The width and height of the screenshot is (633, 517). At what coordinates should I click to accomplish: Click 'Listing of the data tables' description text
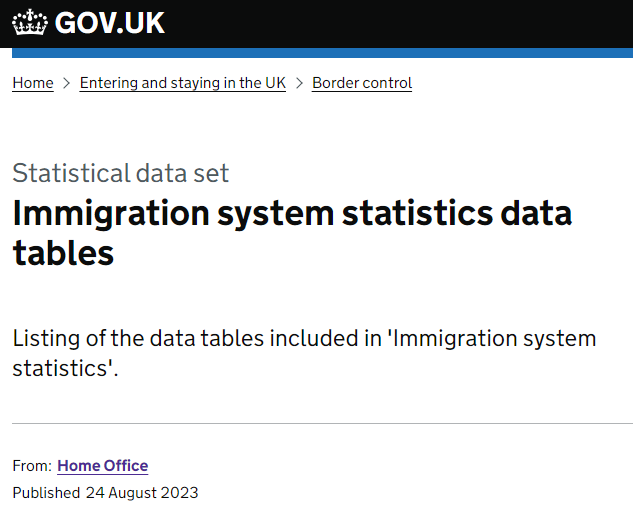click(138, 338)
